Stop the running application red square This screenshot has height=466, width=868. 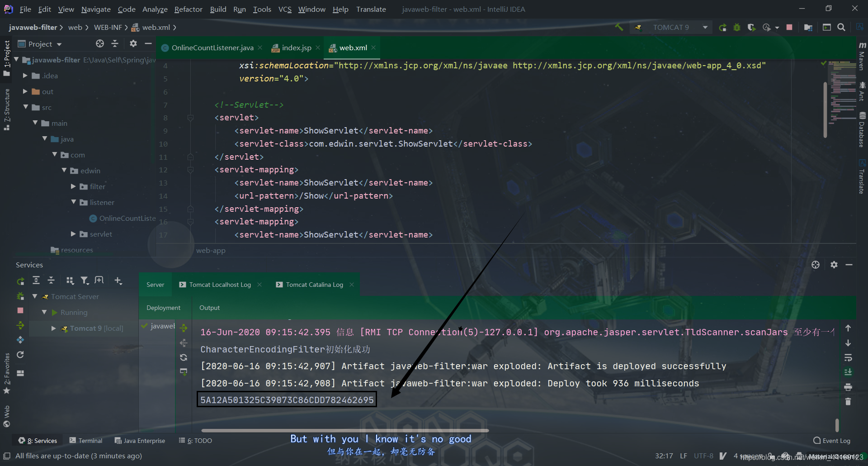789,27
